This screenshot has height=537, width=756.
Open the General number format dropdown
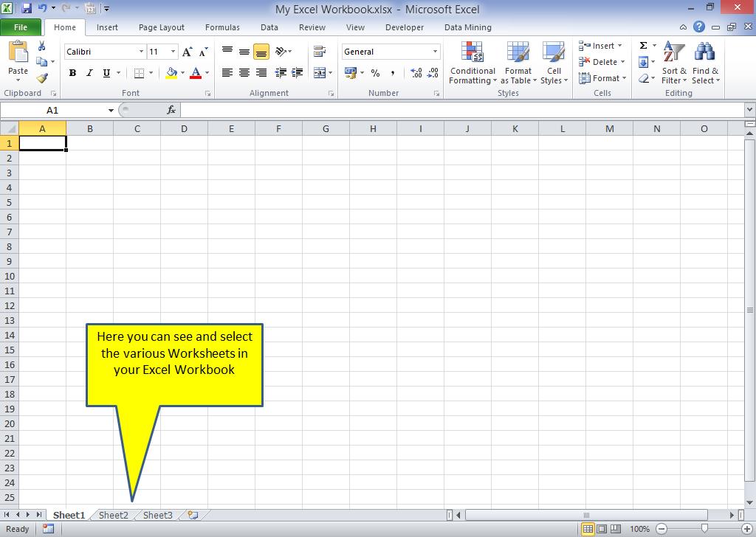pyautogui.click(x=435, y=52)
